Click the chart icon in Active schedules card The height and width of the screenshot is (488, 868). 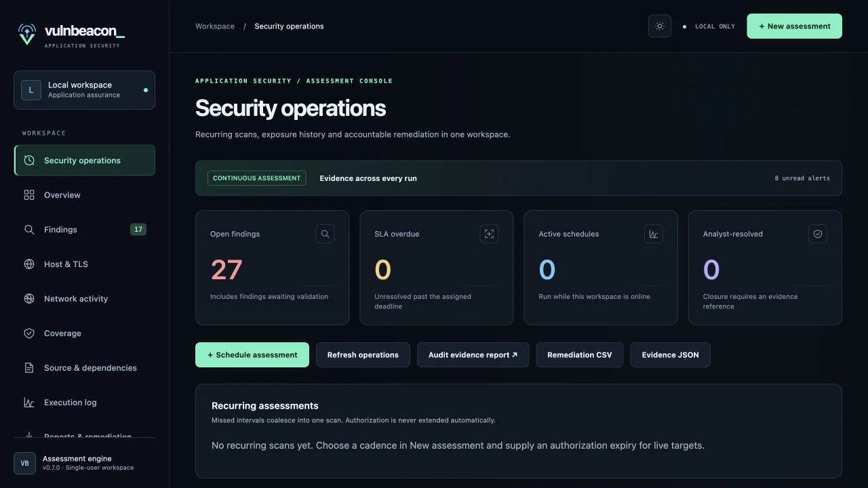tap(654, 234)
